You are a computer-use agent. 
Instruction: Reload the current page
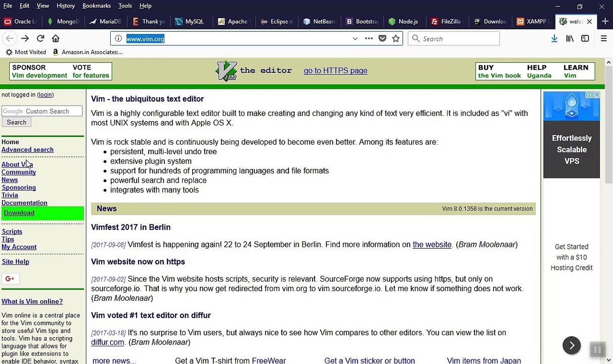pyautogui.click(x=40, y=38)
